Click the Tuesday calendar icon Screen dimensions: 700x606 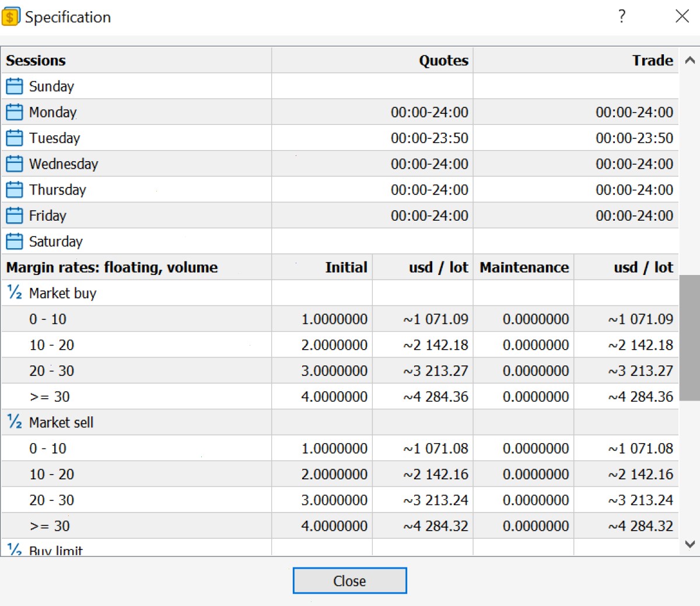tap(14, 138)
